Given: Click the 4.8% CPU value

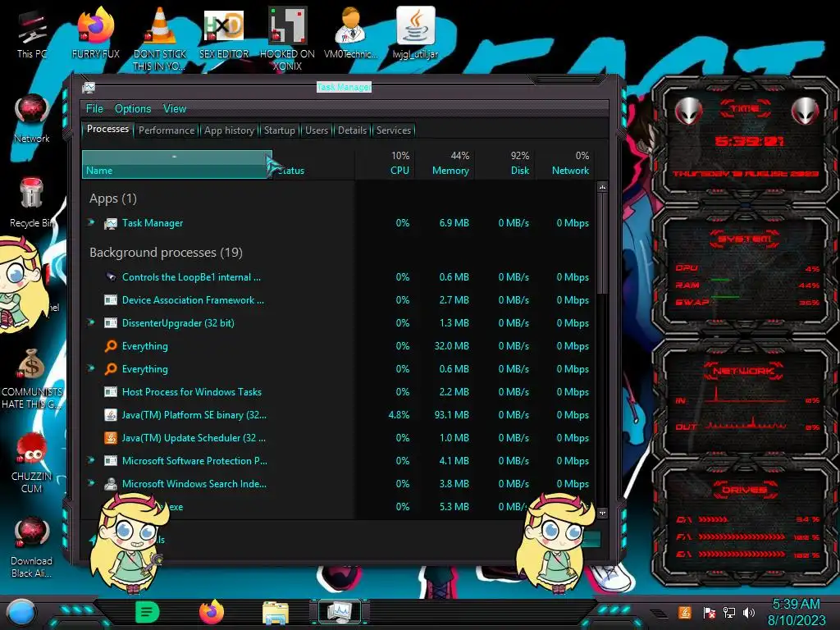Looking at the screenshot, I should point(399,414).
